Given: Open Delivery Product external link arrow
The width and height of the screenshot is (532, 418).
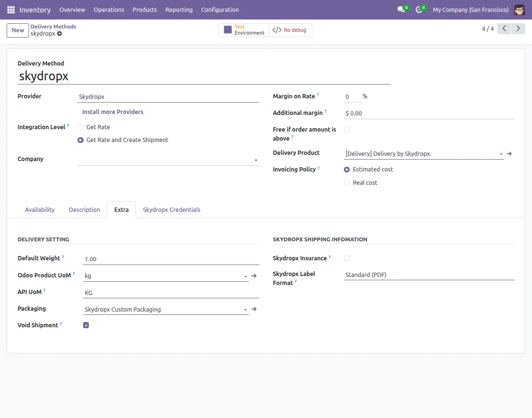Looking at the screenshot, I should point(509,154).
